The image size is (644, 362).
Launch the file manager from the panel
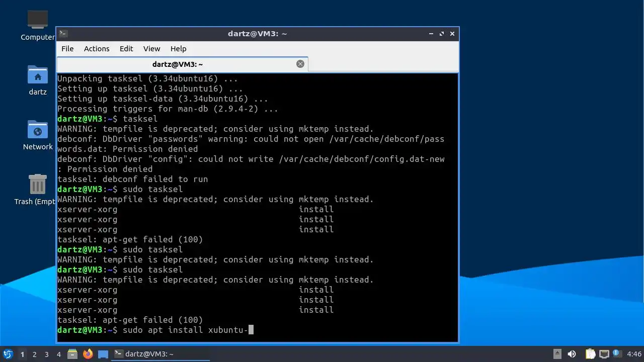coord(72,354)
